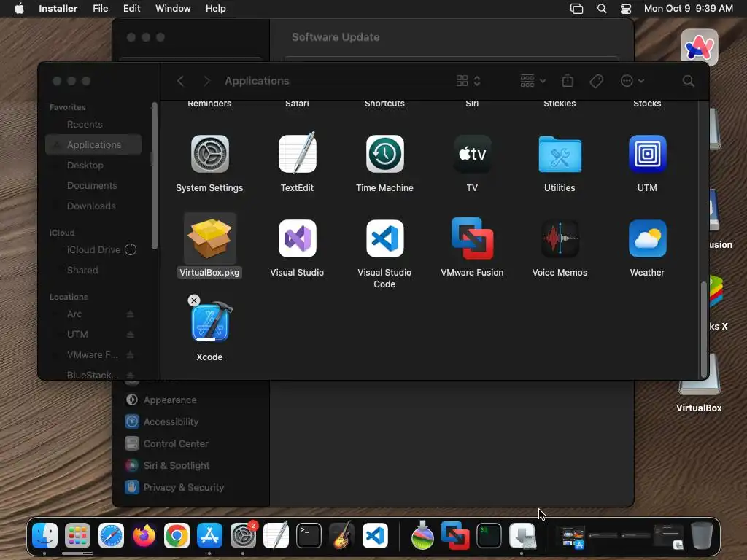This screenshot has height=560, width=747.
Task: Open the Edit menu
Action: pos(132,9)
